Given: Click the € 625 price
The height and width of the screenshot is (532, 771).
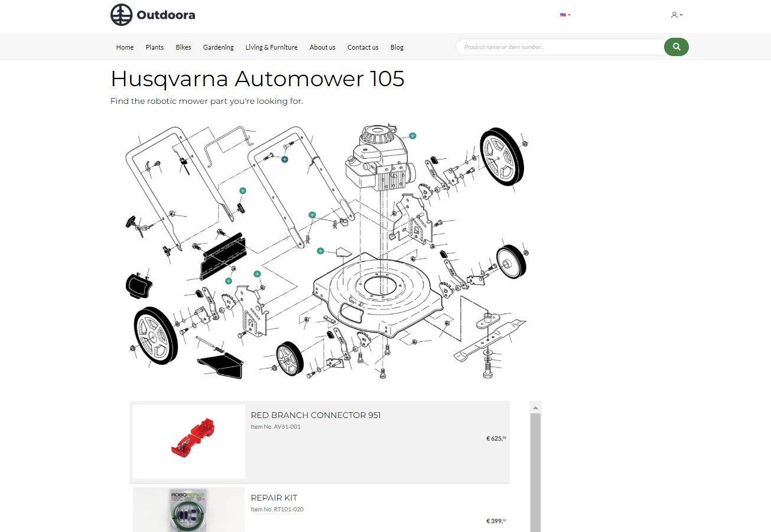Looking at the screenshot, I should tap(496, 439).
